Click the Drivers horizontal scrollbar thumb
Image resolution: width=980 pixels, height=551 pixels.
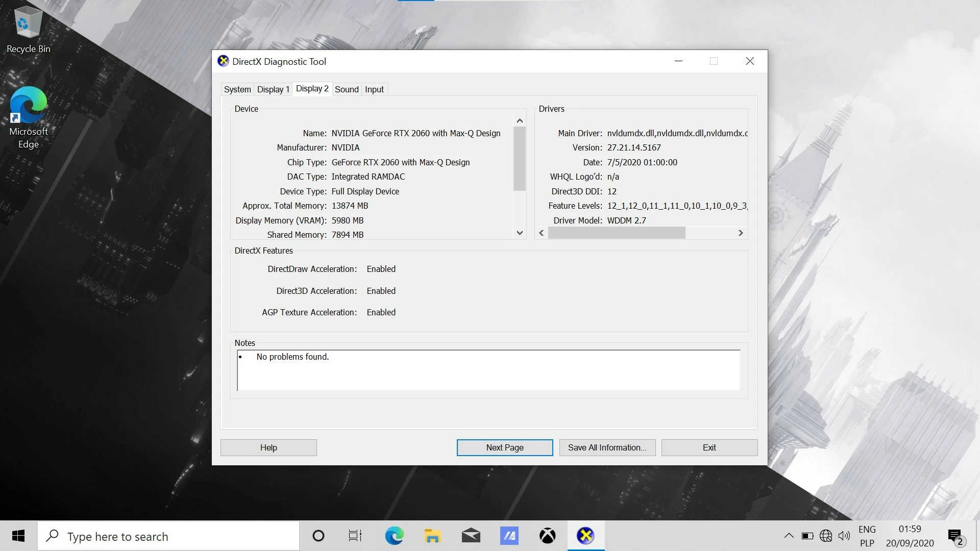pos(617,233)
